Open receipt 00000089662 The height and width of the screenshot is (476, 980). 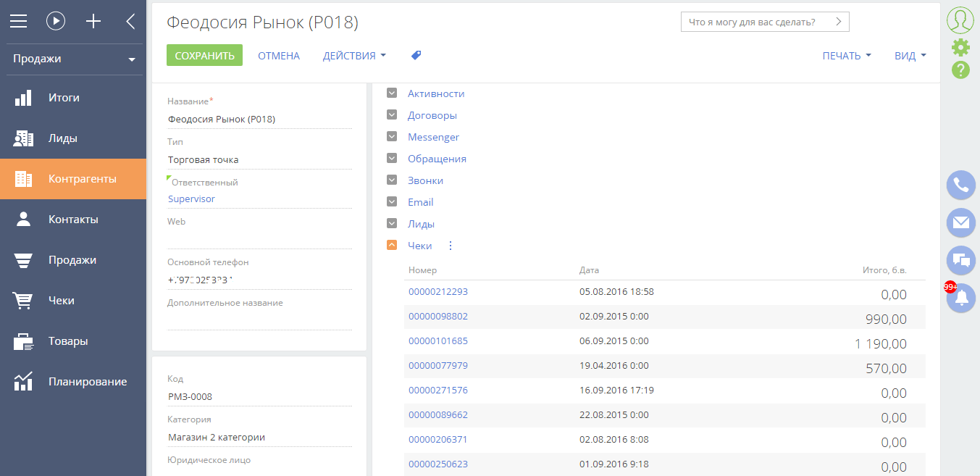pos(438,415)
